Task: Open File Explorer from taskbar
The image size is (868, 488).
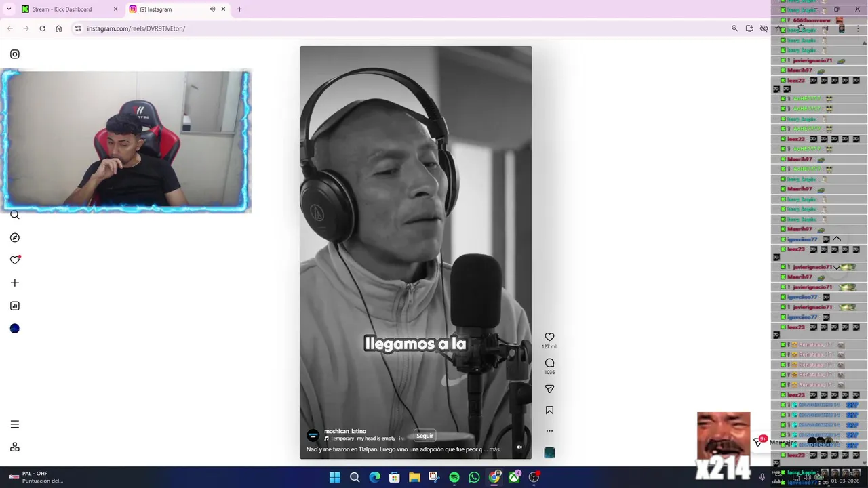Action: click(x=414, y=477)
